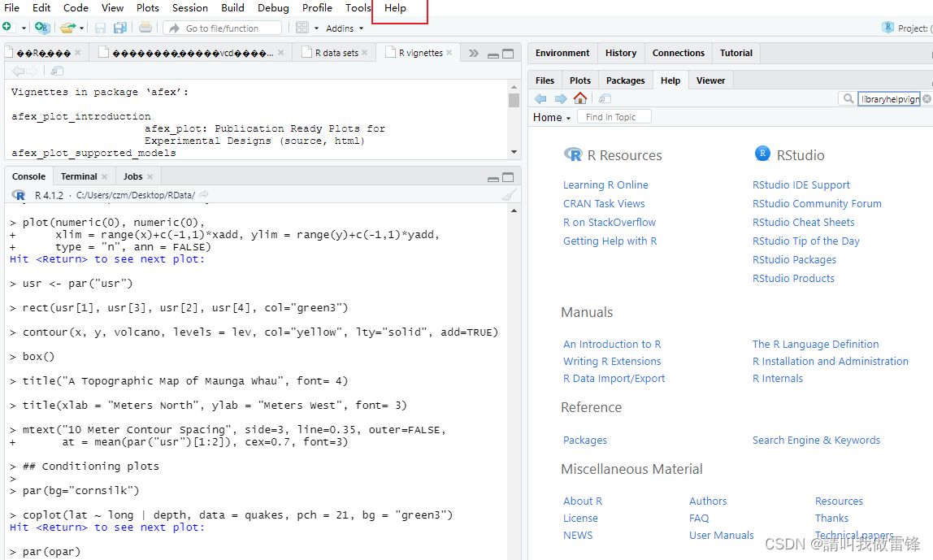Open the Project menu in toolbar

tap(906, 28)
